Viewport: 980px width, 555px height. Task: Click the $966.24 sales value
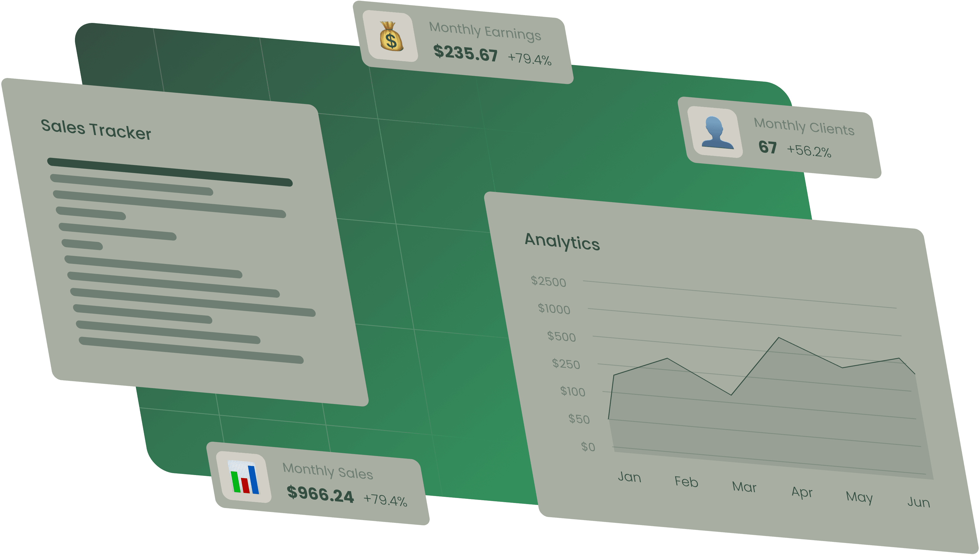pyautogui.click(x=320, y=494)
